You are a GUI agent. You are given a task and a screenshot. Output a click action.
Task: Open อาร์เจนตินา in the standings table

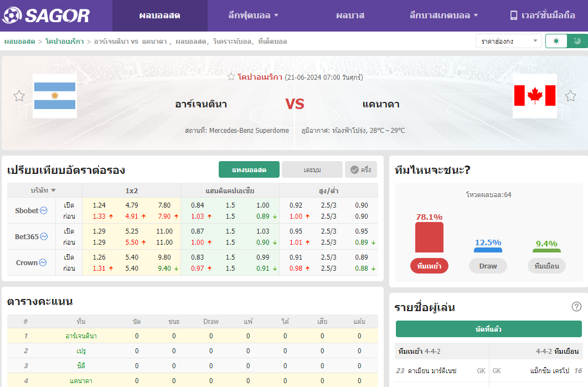81,336
